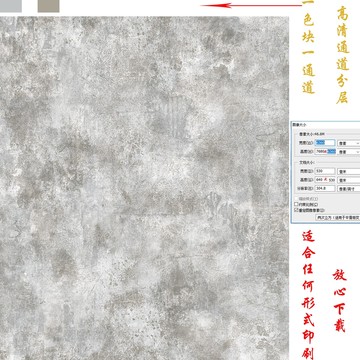This screenshot has height=360, width=360.
Task: Open the pixel width unit dropdown (像素)
Action: tap(349, 143)
